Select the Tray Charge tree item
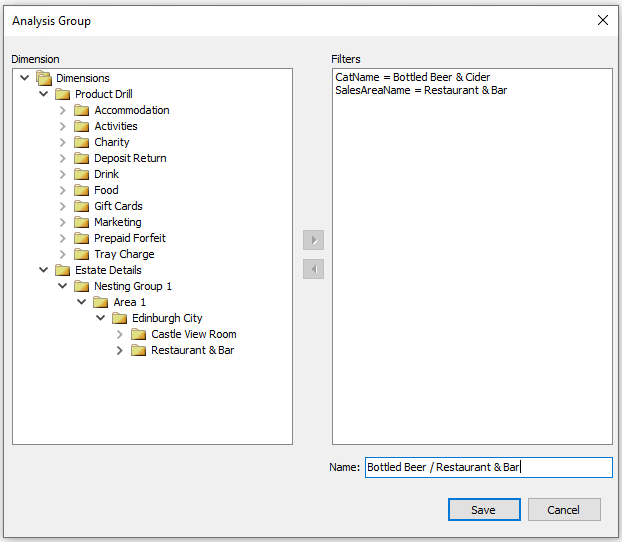 pyautogui.click(x=124, y=254)
